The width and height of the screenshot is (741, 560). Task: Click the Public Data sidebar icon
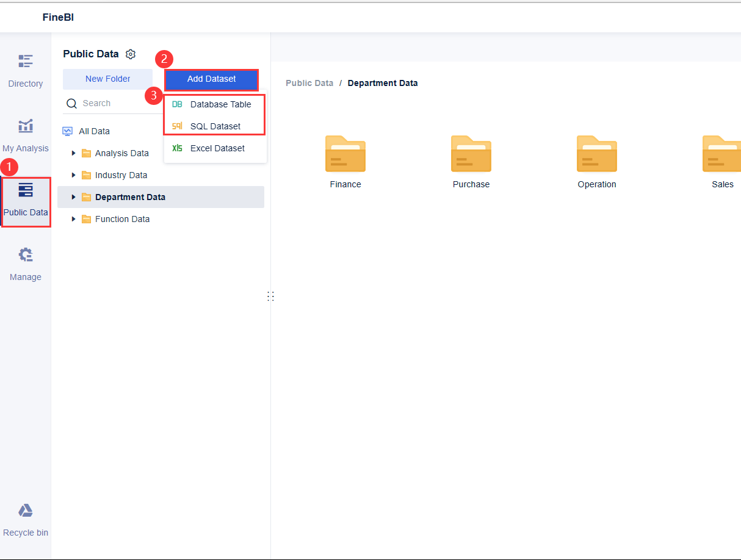click(25, 190)
